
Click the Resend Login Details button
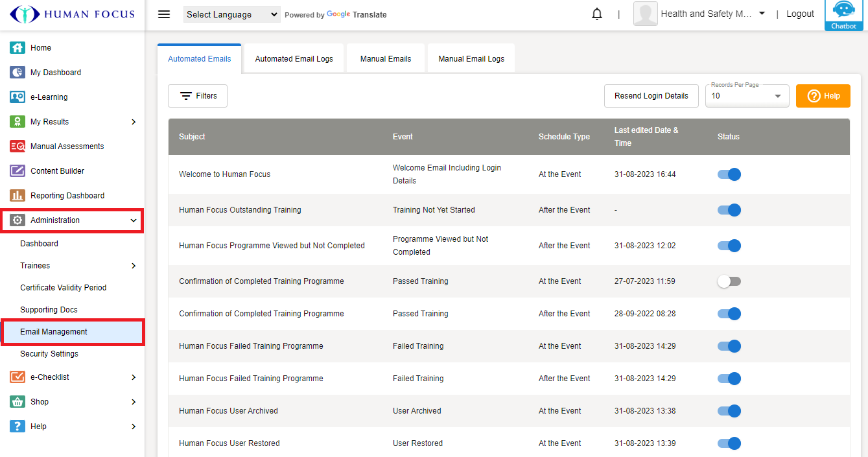pos(651,96)
